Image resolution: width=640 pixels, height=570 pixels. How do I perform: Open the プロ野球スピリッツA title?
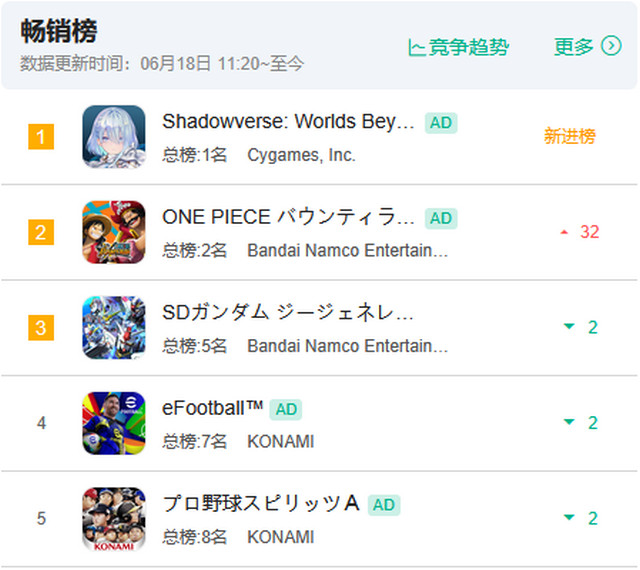(x=261, y=503)
